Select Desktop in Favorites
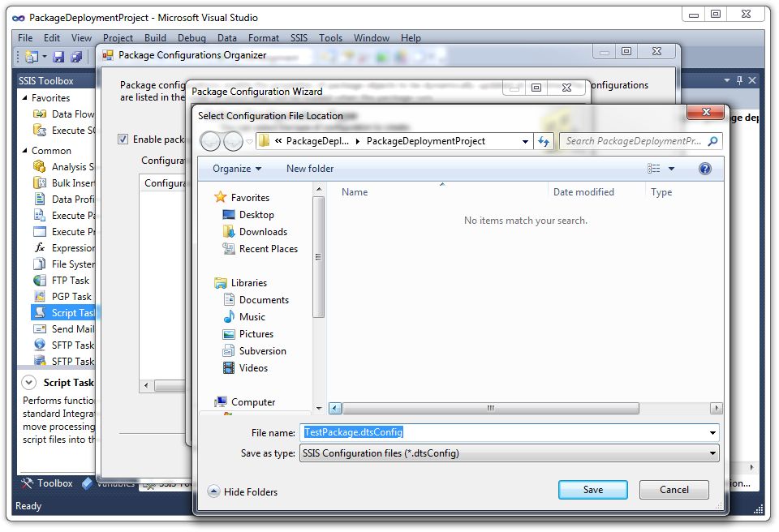This screenshot has height=532, width=779. tap(248, 215)
